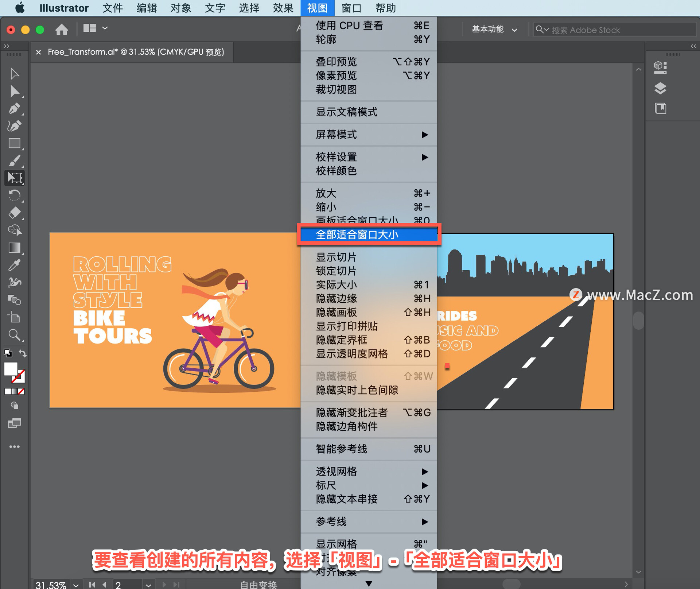Select the Curvature tool
The image size is (700, 589).
pos(15,126)
